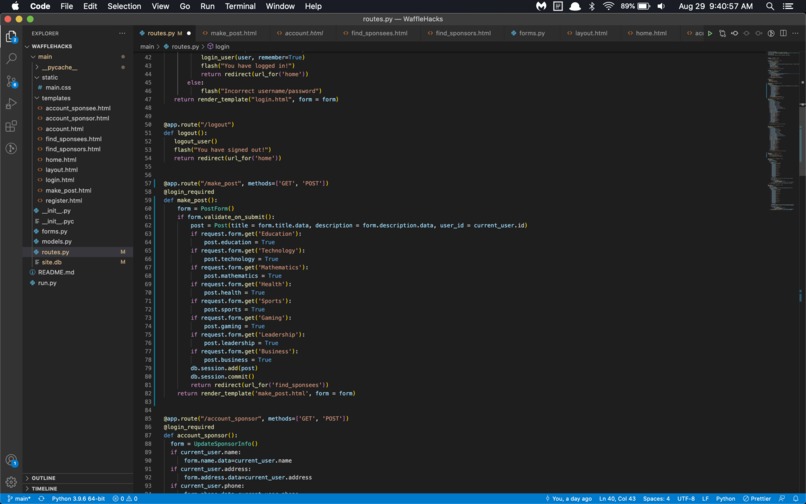The width and height of the screenshot is (806, 504).
Task: Open Explorer views and more actions ellipsis
Action: 122,33
